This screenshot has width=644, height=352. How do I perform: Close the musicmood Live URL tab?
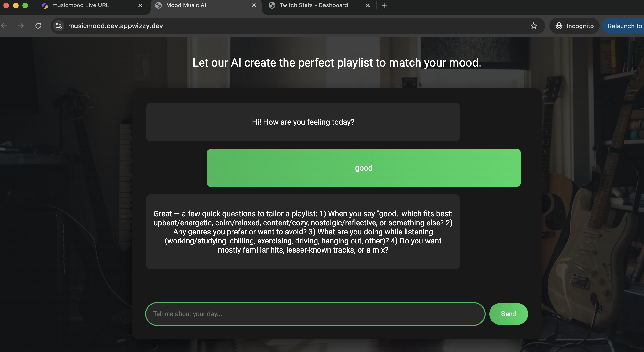[140, 5]
